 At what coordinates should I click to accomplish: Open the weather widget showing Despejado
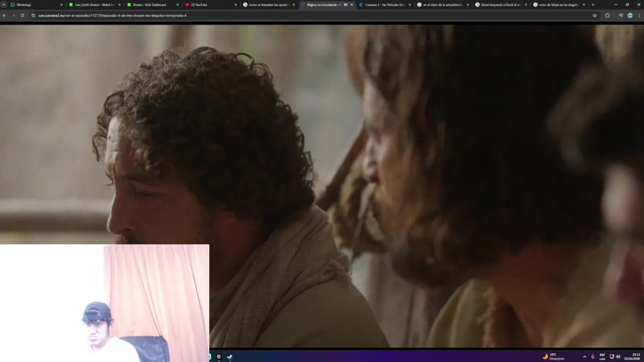(553, 356)
